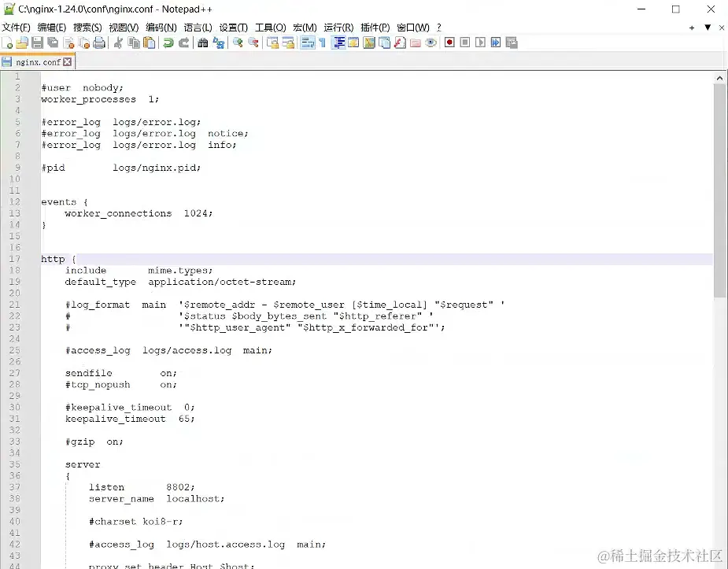
Task: Toggle synchronized vertical scrolling
Action: [x=272, y=42]
